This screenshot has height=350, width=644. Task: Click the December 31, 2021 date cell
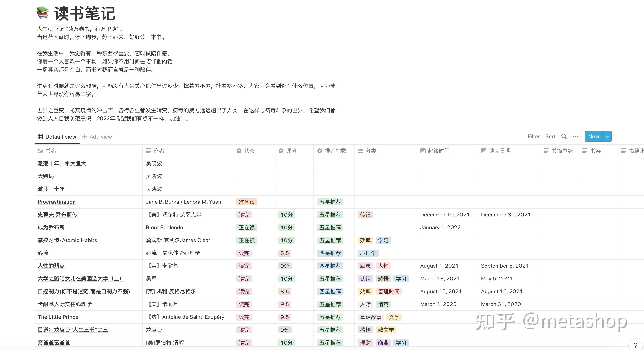(506, 215)
